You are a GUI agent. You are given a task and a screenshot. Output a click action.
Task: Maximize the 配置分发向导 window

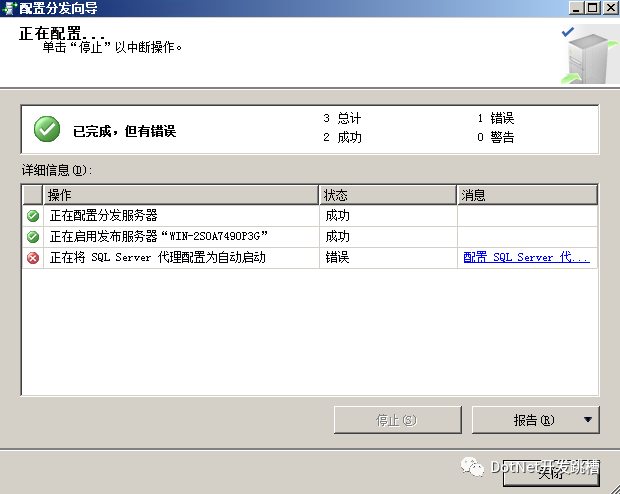593,8
